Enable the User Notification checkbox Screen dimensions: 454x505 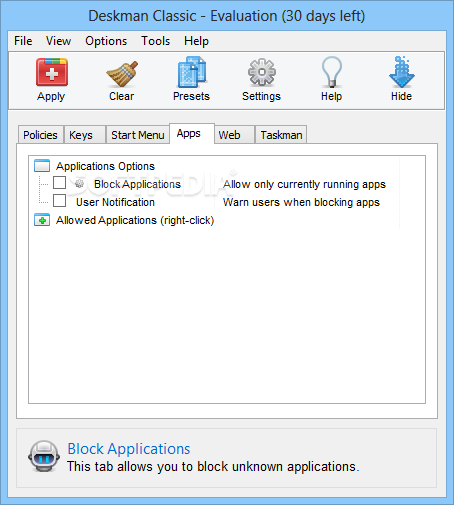tap(59, 201)
